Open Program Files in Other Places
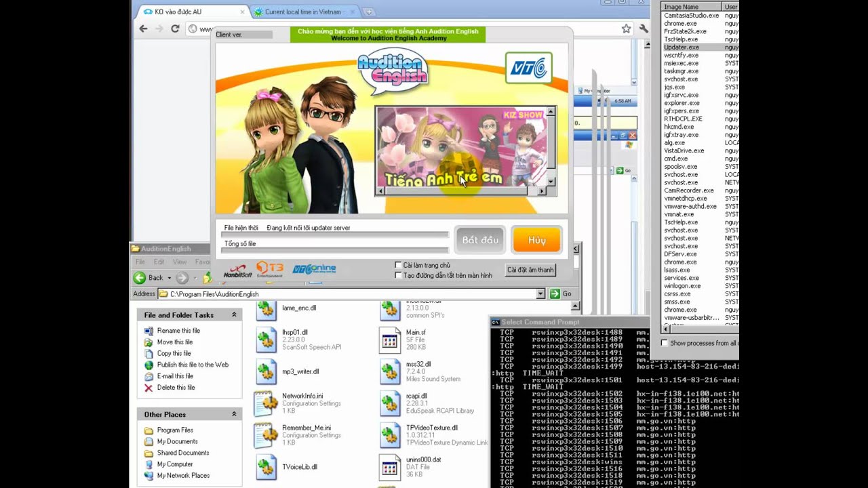Screen dimensions: 868x488 (x=175, y=430)
